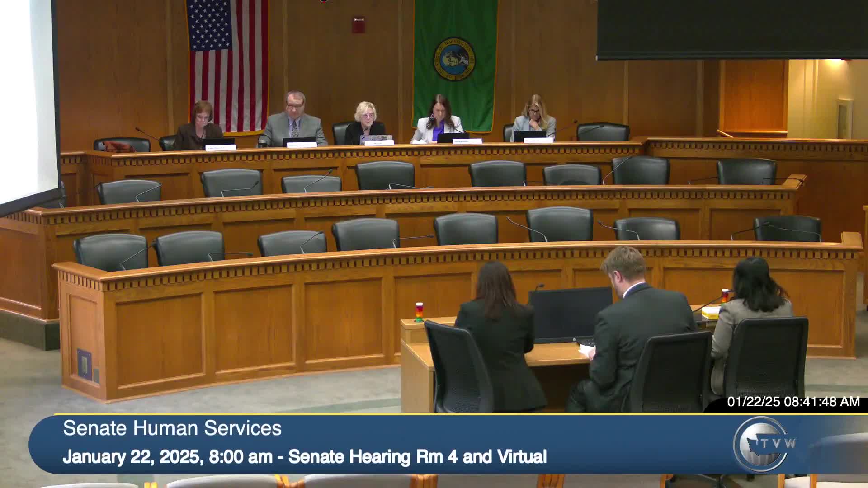868x488 pixels.
Task: Click the laptop of the senator in purple blouse
Action: 453,137
